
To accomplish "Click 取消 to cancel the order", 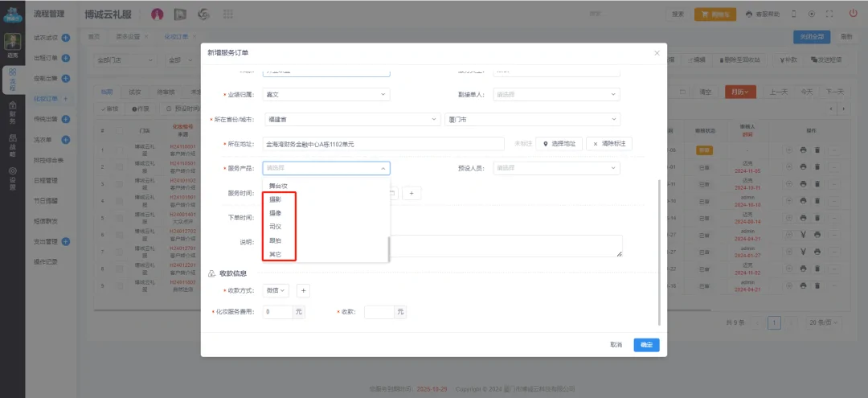I will point(616,344).
